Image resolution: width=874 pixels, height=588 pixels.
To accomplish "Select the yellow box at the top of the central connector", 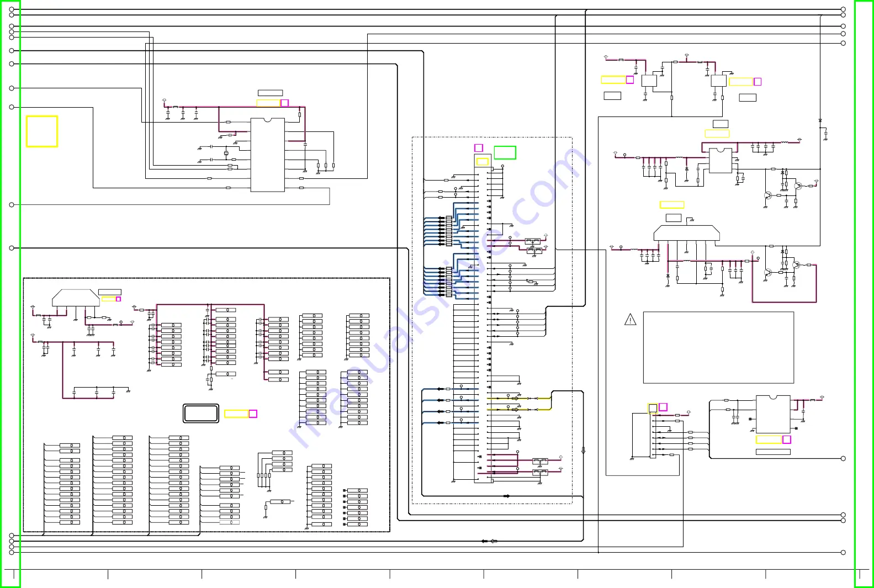I will tap(483, 162).
